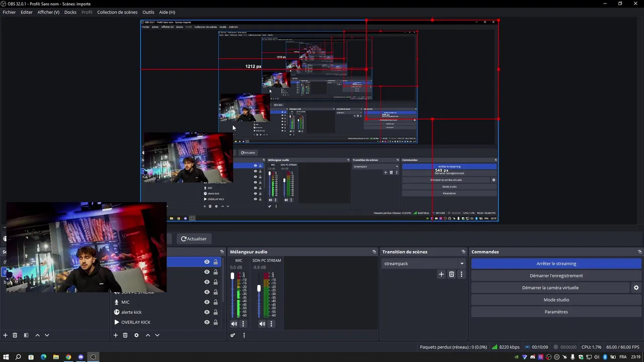Open transition properties three-dot icon
644x362 pixels.
click(x=461, y=275)
